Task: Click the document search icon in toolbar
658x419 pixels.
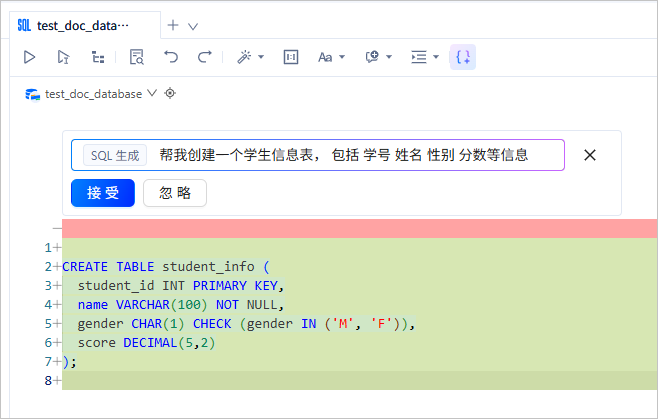Action: click(x=137, y=57)
